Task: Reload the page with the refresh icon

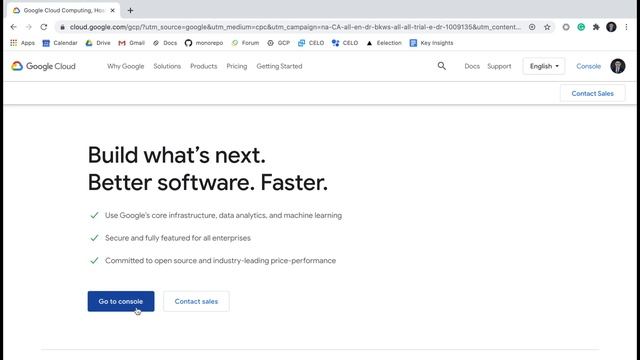Action: pyautogui.click(x=44, y=27)
